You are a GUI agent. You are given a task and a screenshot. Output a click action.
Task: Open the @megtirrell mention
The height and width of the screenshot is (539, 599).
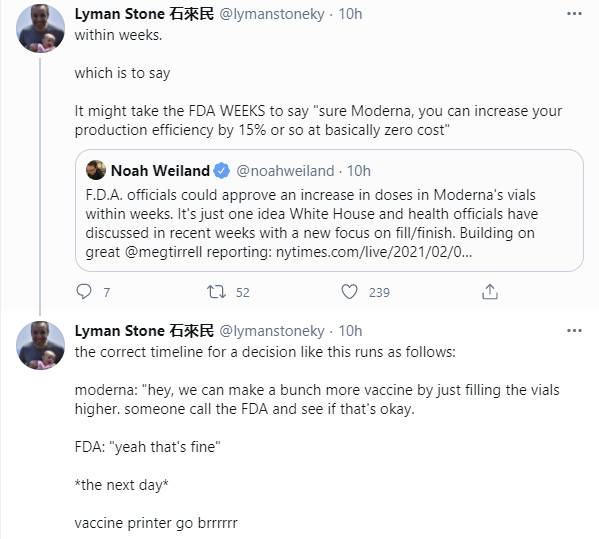(x=163, y=252)
